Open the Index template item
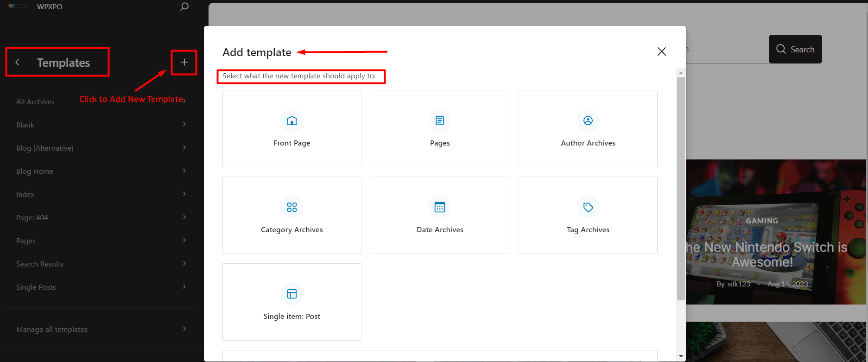This screenshot has width=868, height=362. point(25,195)
